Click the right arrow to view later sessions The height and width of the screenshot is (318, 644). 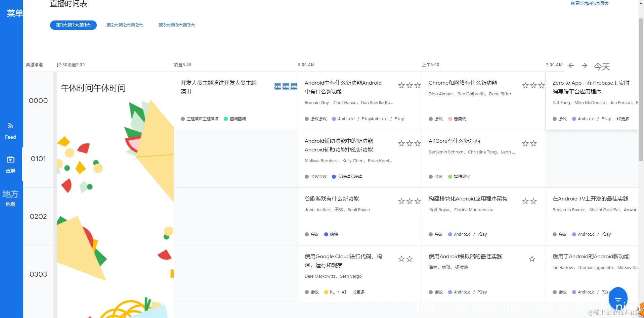point(585,66)
